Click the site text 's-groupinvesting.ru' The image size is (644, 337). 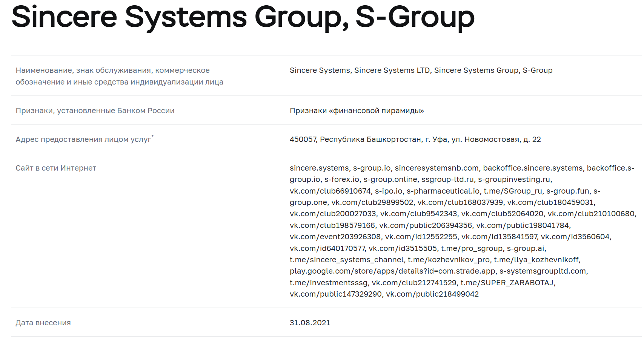(x=514, y=179)
